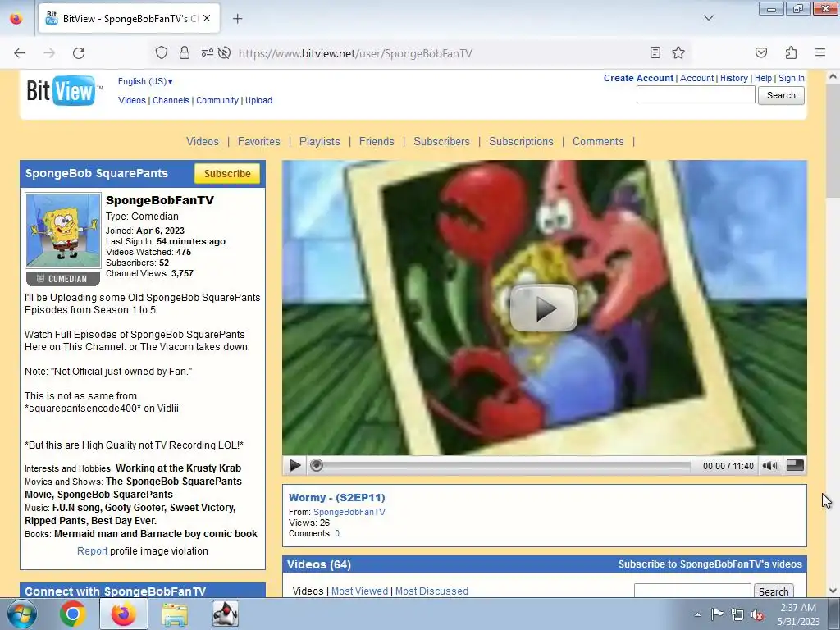840x630 pixels.
Task: Open the Extensions puzzle icon
Action: click(x=791, y=52)
